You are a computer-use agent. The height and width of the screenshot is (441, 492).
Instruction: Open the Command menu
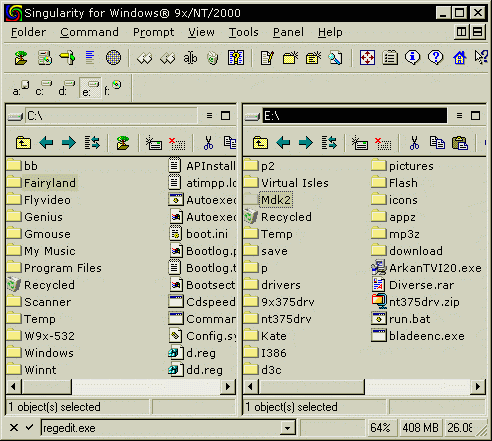89,32
